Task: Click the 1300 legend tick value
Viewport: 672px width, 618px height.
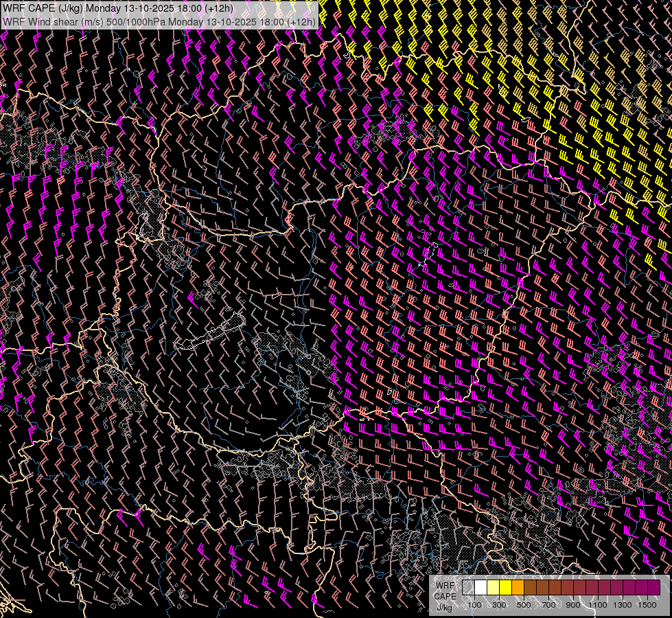Action: (623, 605)
